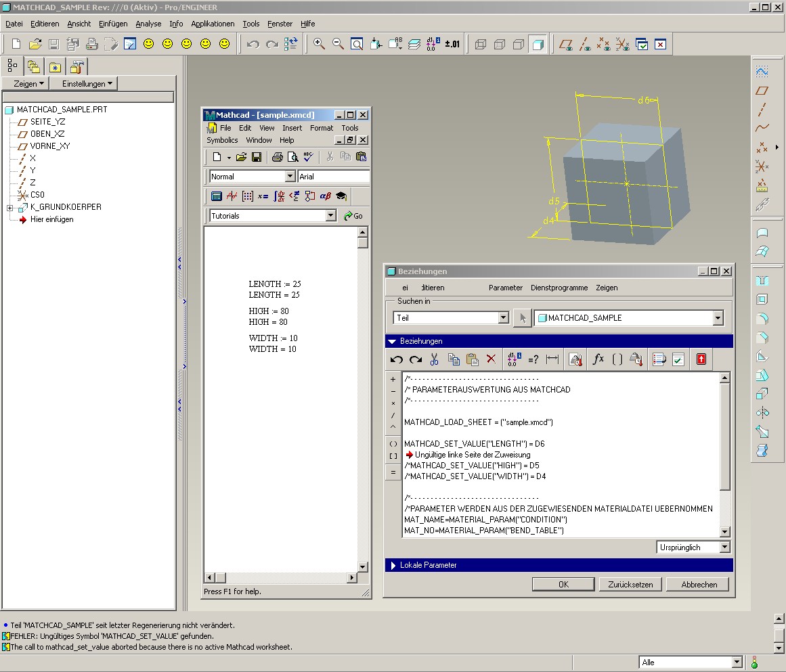Screen dimensions: 786x672
Task: Regenerate the model from the main toolbar
Action: pyautogui.click(x=290, y=44)
